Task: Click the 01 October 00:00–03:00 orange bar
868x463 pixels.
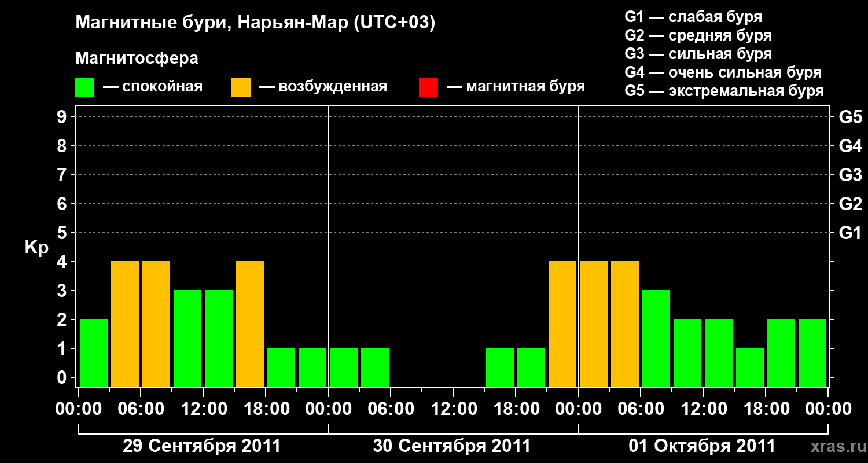Action: [594, 324]
